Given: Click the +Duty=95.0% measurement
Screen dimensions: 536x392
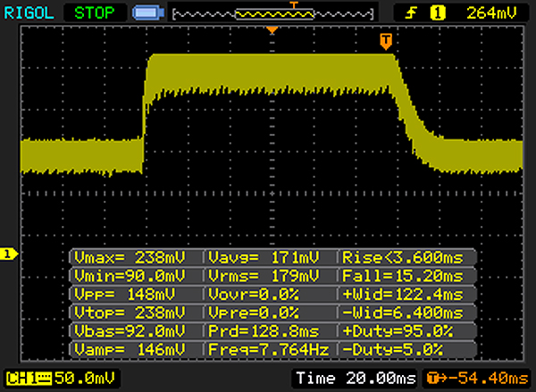Looking at the screenshot, I should [398, 331].
